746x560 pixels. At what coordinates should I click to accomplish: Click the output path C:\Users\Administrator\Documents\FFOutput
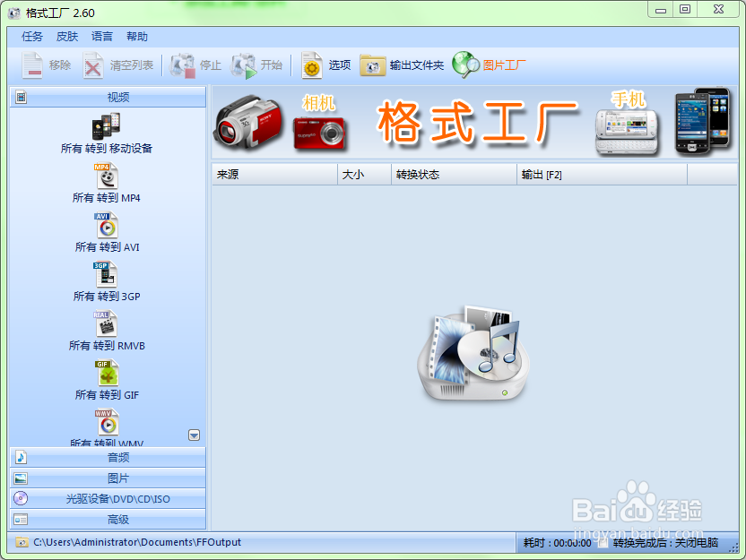(137, 542)
